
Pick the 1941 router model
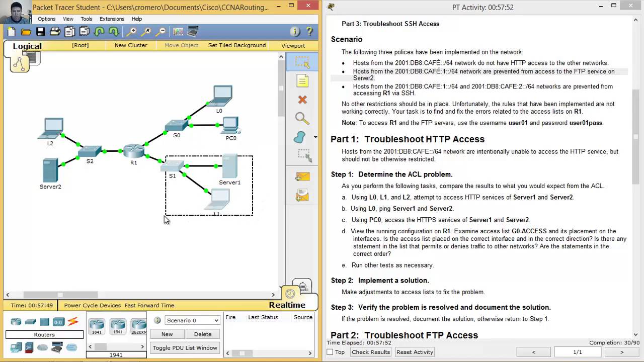[118, 327]
